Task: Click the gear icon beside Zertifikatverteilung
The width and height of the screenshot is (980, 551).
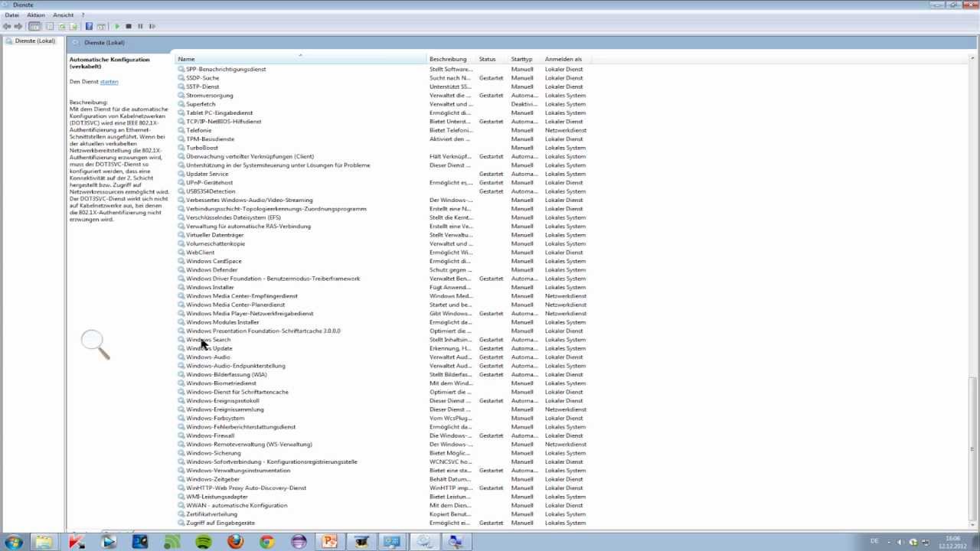Action: 181,514
